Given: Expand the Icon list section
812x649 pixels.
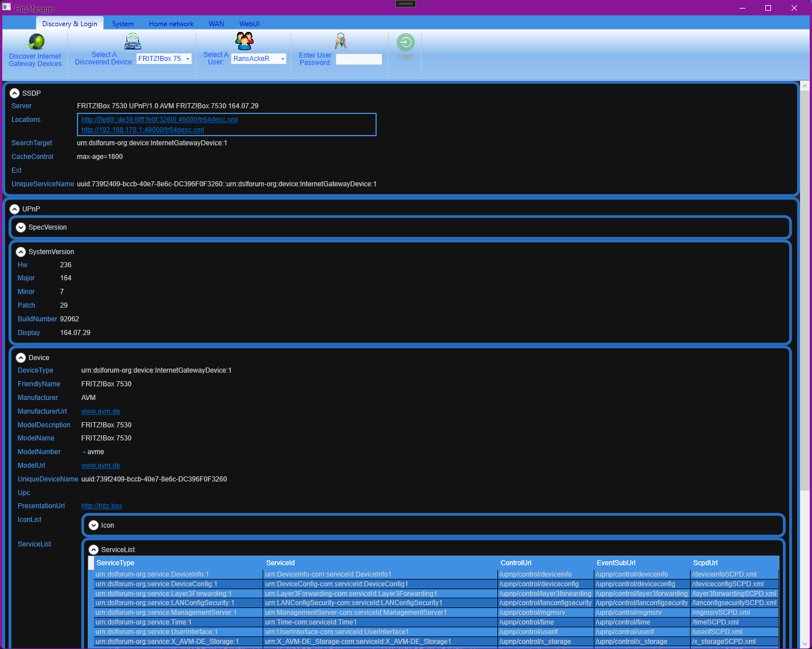Looking at the screenshot, I should point(94,525).
